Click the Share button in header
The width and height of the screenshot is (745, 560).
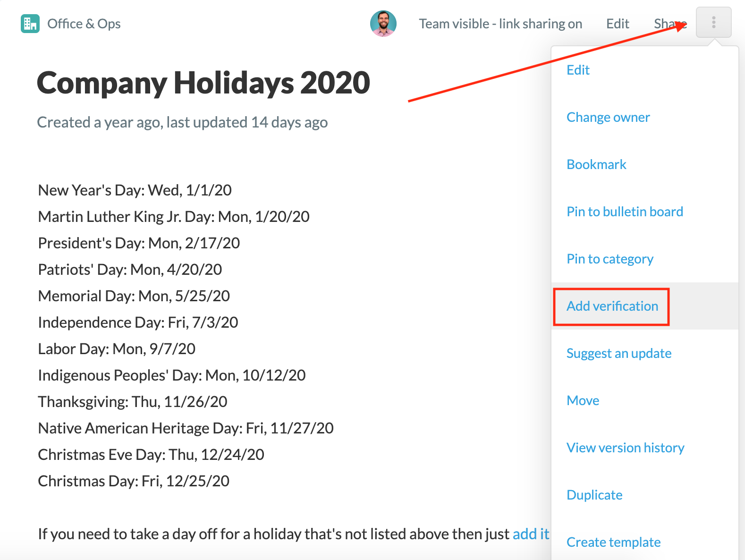click(670, 24)
